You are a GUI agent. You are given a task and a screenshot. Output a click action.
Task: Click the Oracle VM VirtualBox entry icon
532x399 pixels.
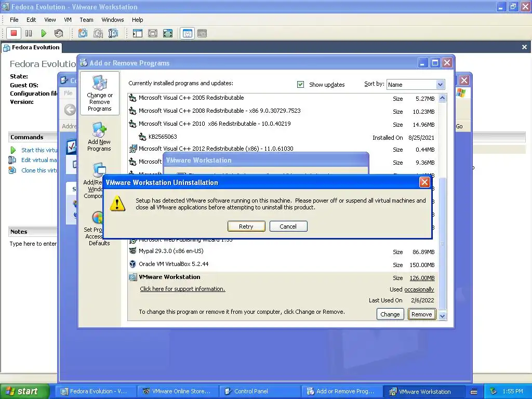(132, 264)
